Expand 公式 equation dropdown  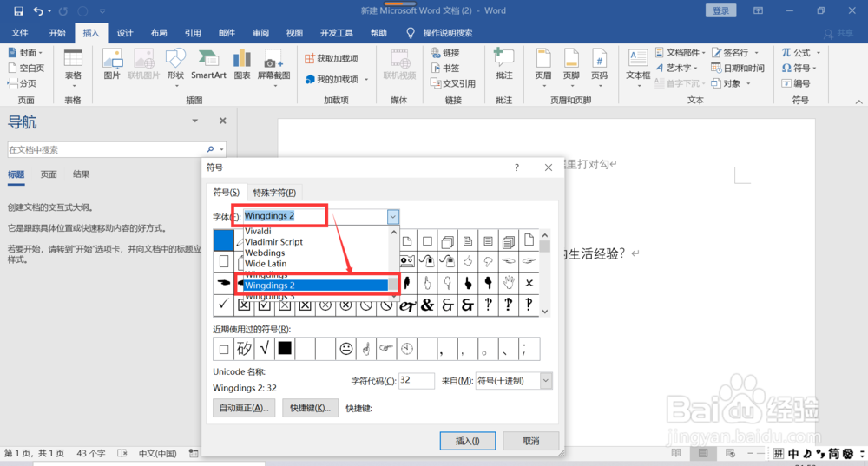pos(819,53)
